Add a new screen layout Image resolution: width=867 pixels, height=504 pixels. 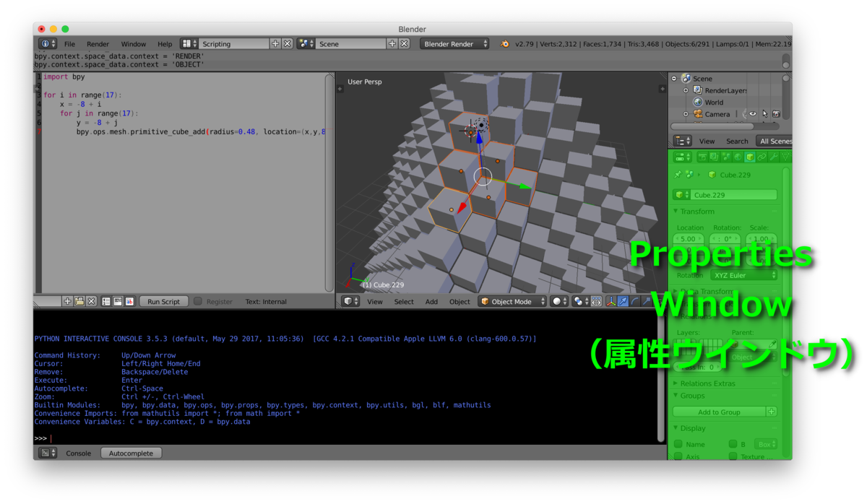275,44
